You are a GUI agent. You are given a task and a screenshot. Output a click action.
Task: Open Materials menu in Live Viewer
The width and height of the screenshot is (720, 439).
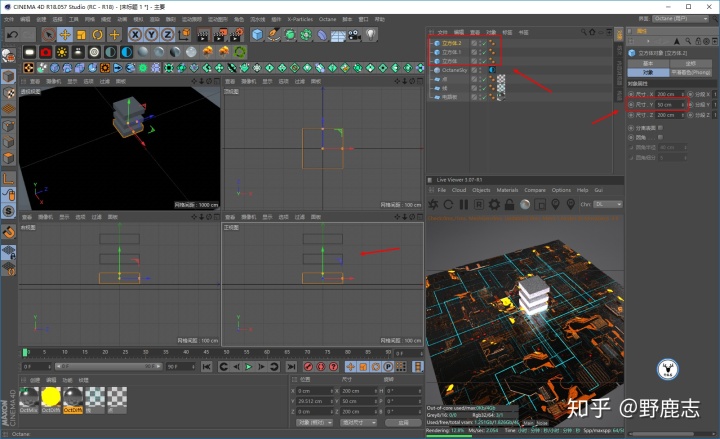(507, 190)
